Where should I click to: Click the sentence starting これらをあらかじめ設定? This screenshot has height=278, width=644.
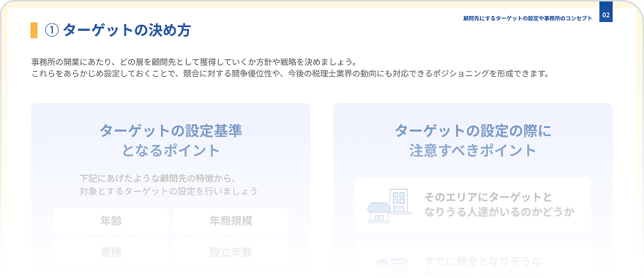coord(290,75)
